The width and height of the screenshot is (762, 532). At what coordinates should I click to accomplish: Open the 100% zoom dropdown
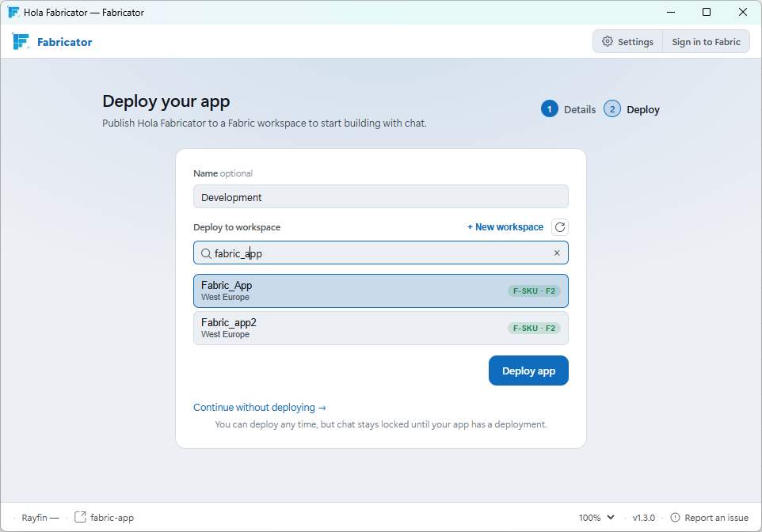pyautogui.click(x=596, y=518)
